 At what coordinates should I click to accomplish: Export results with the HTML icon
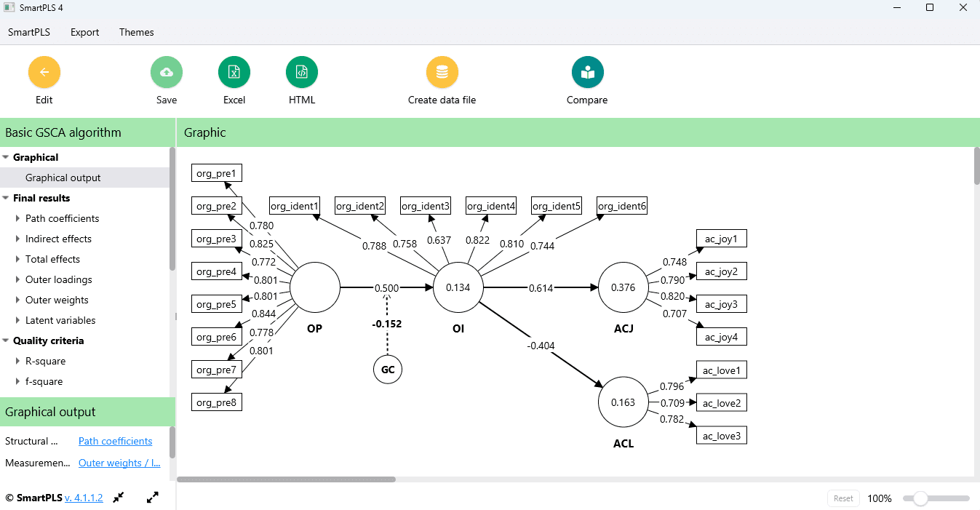click(302, 72)
